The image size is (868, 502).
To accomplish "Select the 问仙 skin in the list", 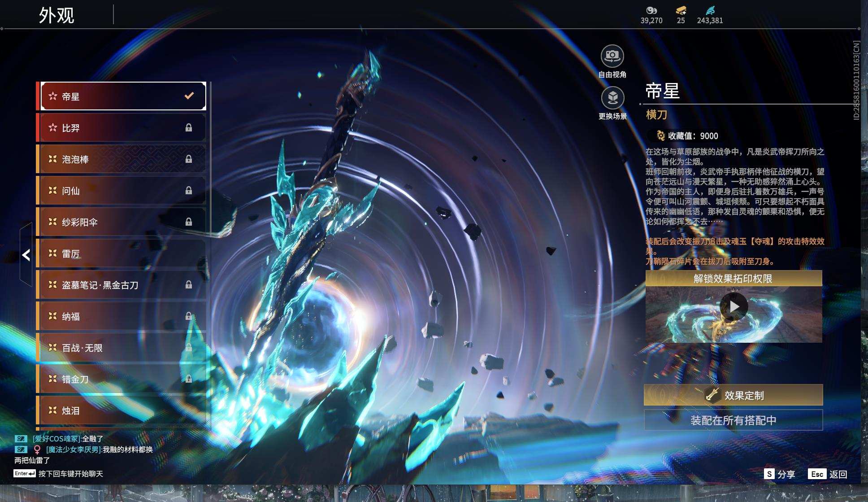I will (123, 190).
